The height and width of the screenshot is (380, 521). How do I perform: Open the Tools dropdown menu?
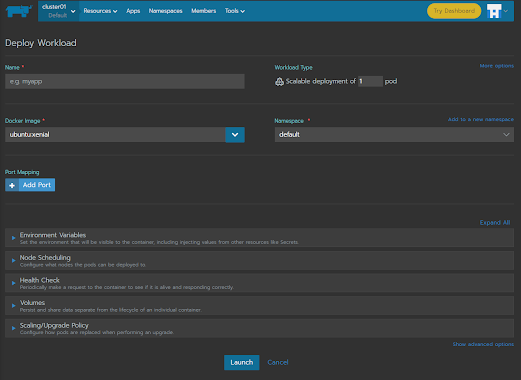[235, 11]
